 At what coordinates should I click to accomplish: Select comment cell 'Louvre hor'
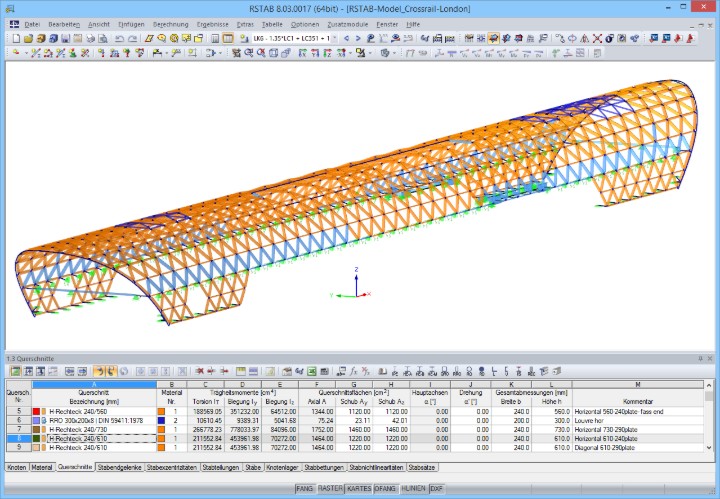coord(637,421)
